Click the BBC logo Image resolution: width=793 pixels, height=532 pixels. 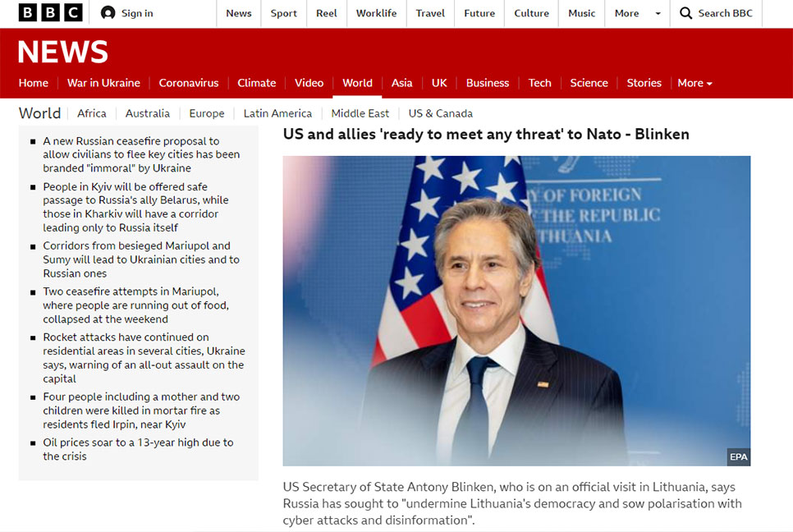tap(51, 12)
